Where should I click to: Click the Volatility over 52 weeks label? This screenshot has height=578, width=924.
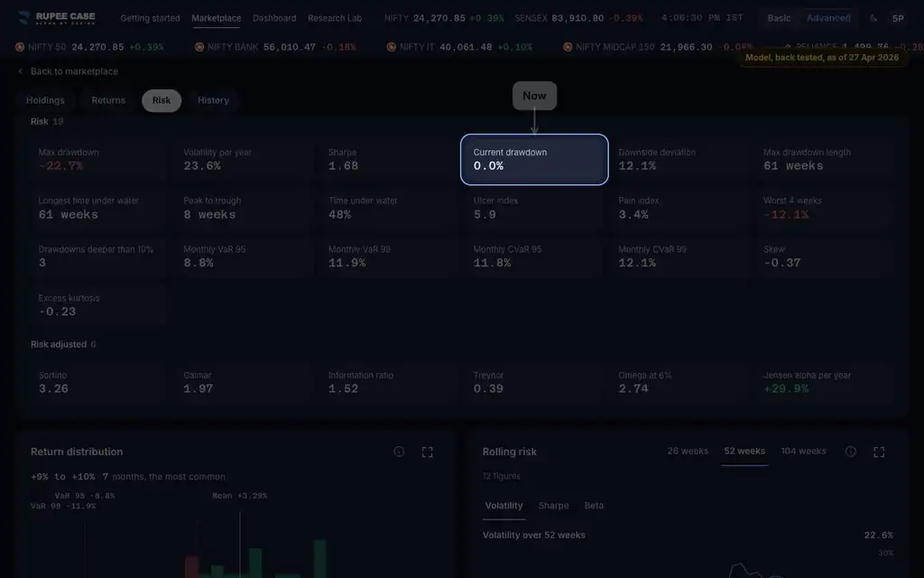[x=534, y=536]
